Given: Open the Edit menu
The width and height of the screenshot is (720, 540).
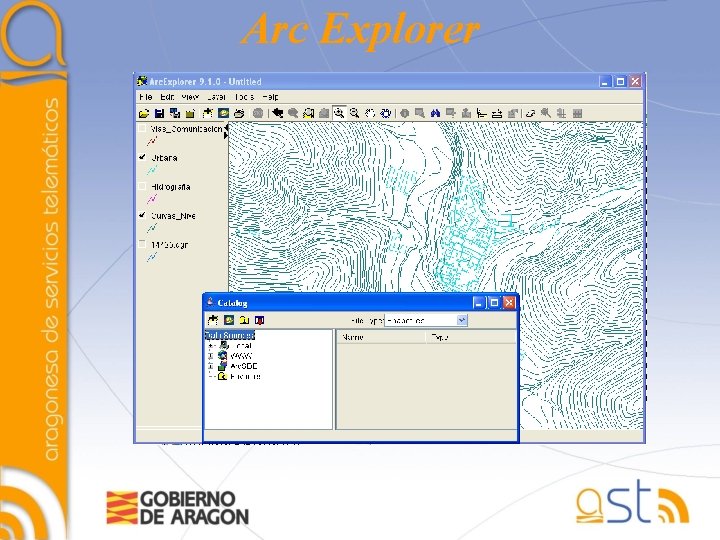Looking at the screenshot, I should (x=167, y=97).
